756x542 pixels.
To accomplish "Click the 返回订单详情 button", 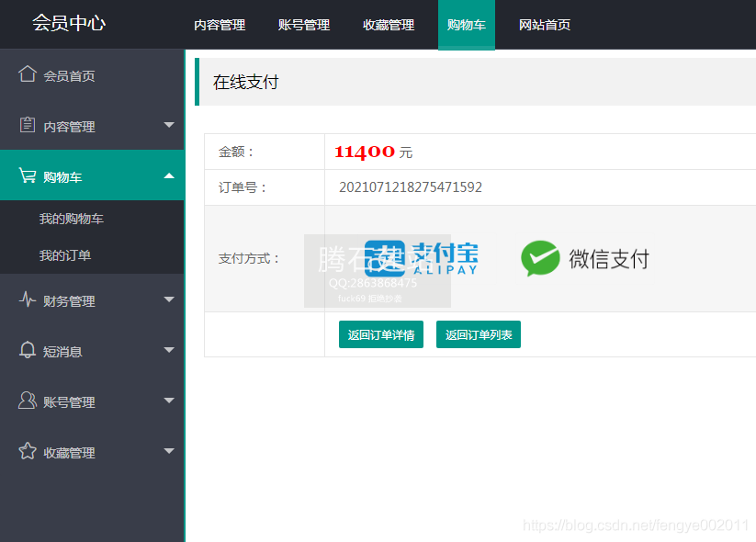I will tap(381, 334).
